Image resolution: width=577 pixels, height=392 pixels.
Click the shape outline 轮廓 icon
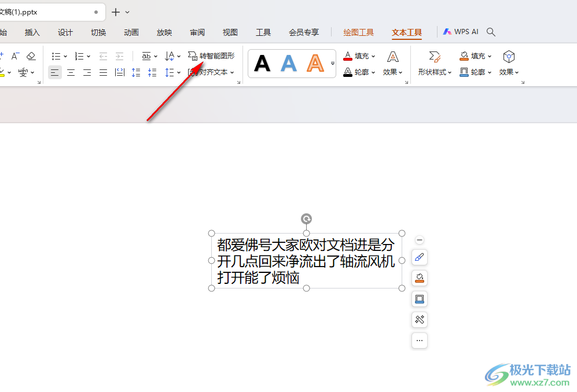464,72
